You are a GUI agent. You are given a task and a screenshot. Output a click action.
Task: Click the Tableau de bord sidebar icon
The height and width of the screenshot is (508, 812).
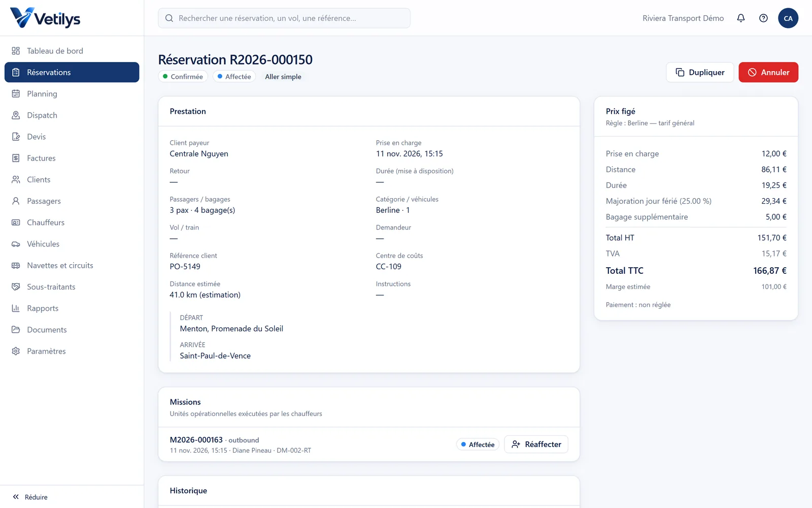point(16,51)
